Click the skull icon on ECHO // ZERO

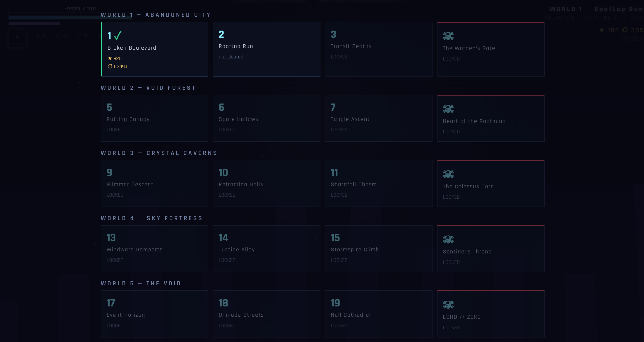[x=448, y=305]
